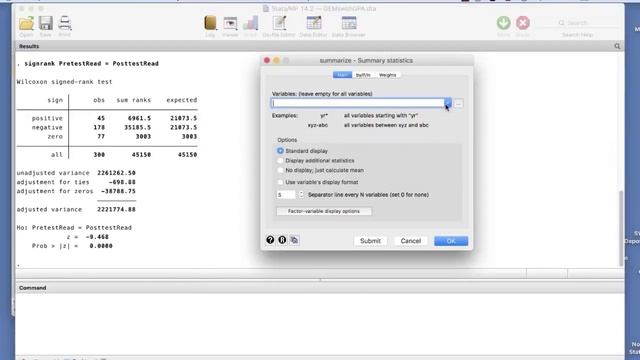Image resolution: width=640 pixels, height=360 pixels.
Task: Switch to the Main tab
Action: [x=342, y=75]
